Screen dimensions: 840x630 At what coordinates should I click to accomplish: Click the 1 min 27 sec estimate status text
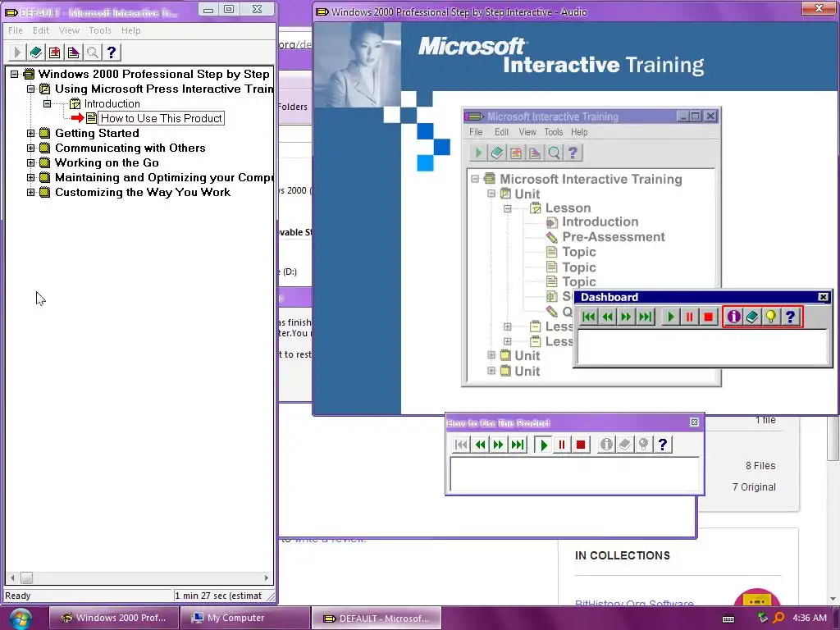(218, 596)
